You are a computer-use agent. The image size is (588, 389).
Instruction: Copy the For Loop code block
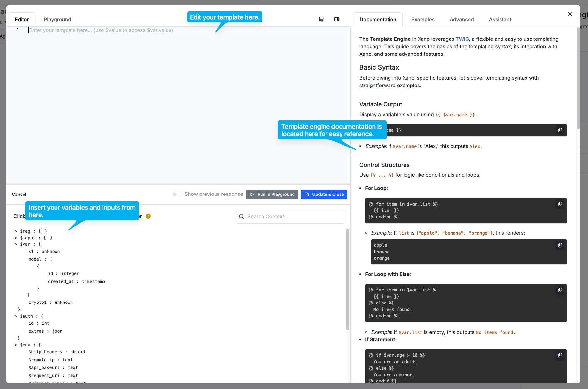click(x=560, y=204)
